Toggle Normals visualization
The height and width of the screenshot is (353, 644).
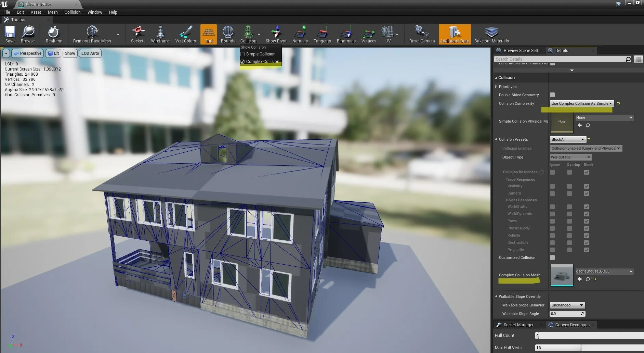pos(300,34)
